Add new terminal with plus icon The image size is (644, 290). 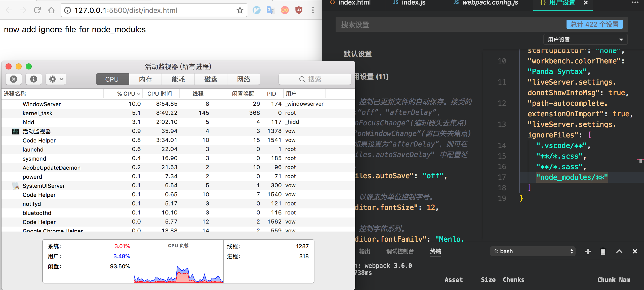(x=588, y=251)
